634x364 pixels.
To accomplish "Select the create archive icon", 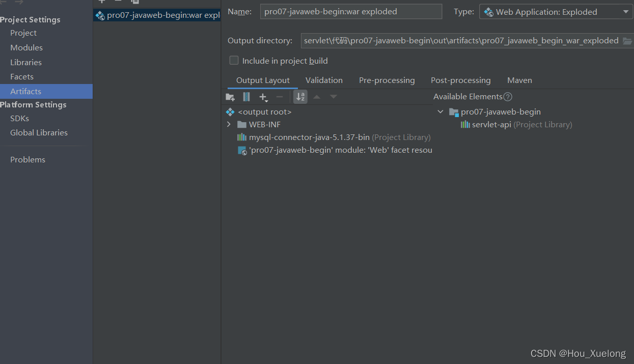I will tap(246, 97).
